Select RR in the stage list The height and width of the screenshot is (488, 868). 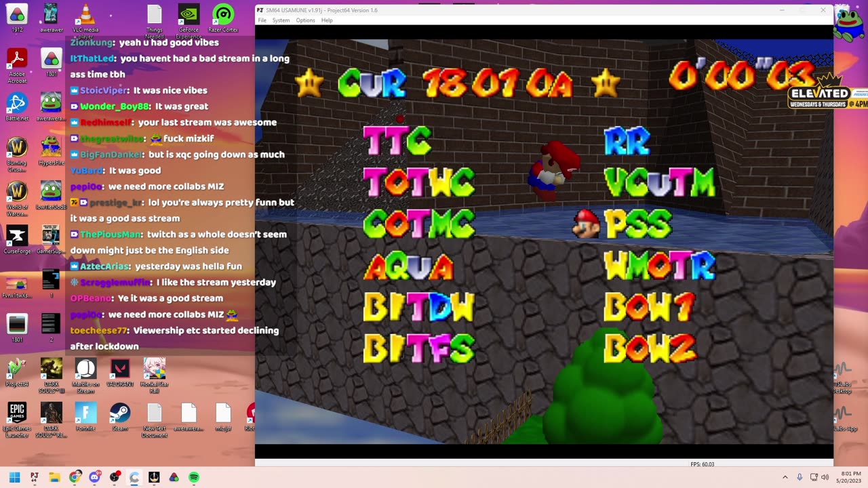pos(627,140)
